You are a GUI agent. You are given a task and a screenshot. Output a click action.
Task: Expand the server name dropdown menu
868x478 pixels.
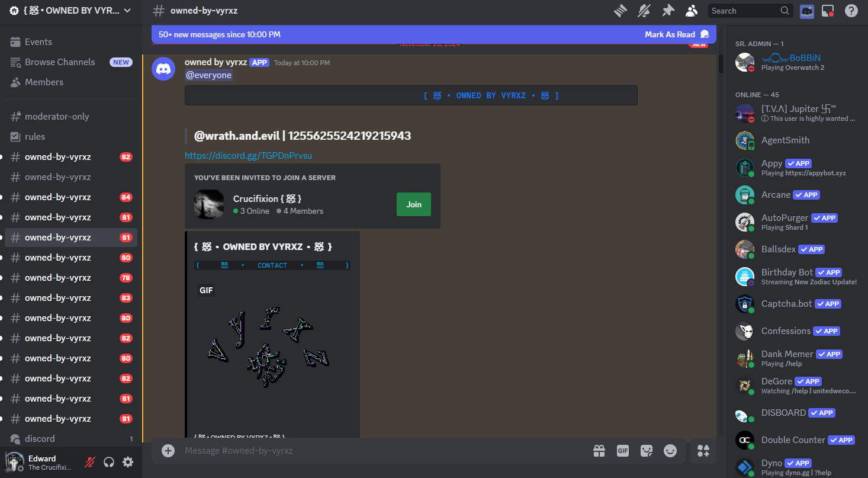point(127,11)
